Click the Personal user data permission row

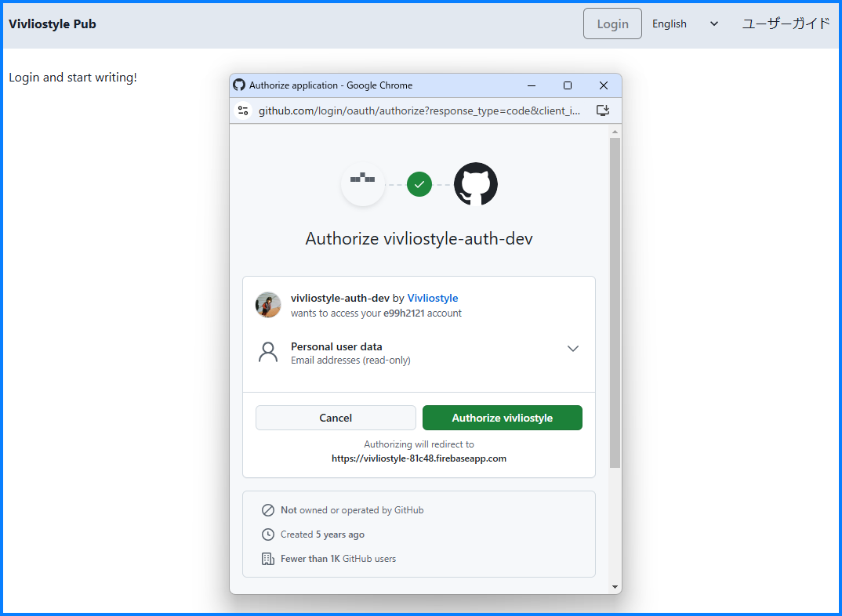click(x=419, y=353)
